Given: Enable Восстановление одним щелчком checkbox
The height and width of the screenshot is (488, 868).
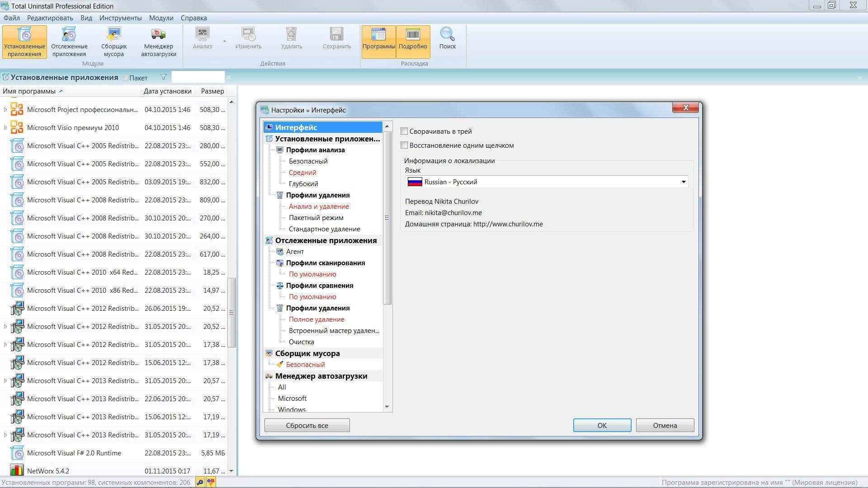Looking at the screenshot, I should pos(404,145).
